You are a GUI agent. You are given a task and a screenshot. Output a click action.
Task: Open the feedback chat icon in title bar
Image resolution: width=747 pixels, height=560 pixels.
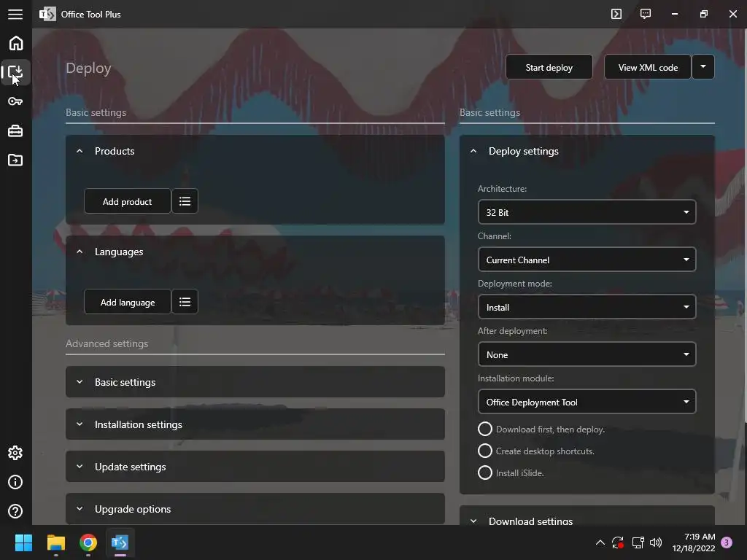coord(646,14)
